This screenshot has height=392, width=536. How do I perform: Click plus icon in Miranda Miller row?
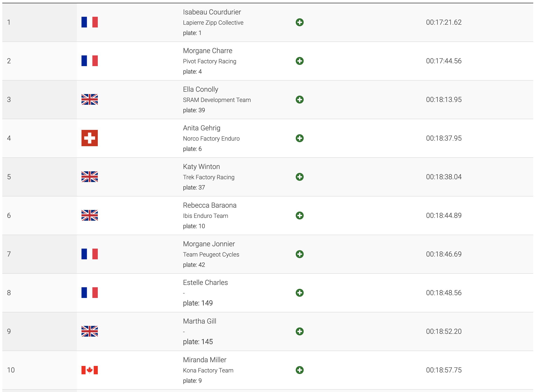pyautogui.click(x=300, y=370)
